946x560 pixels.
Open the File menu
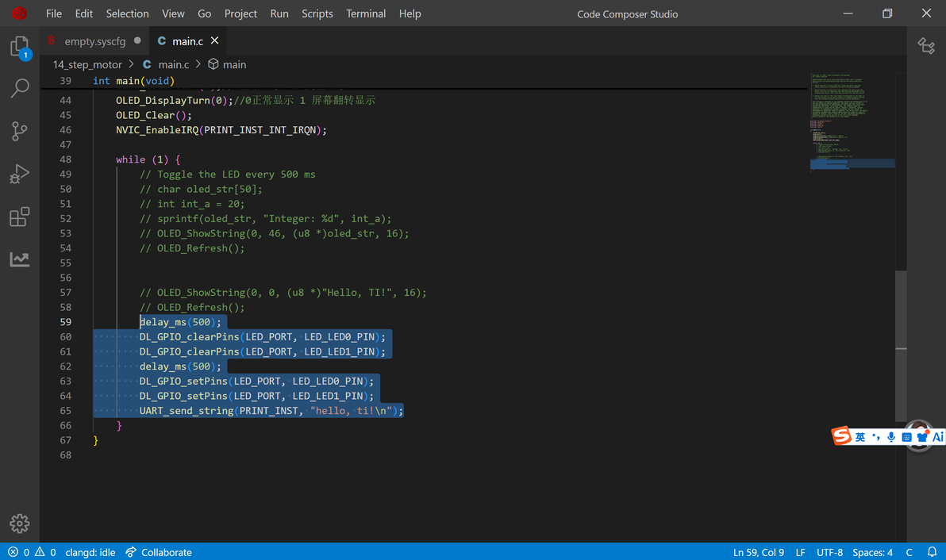54,13
